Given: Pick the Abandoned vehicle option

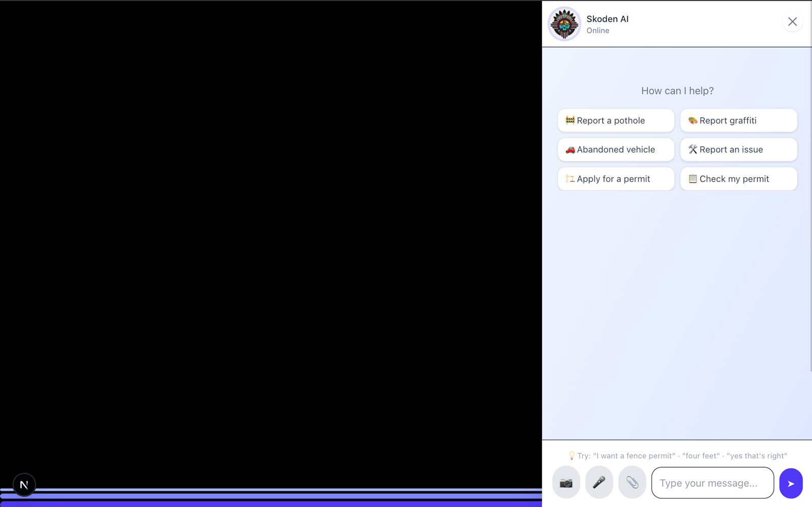Looking at the screenshot, I should (616, 150).
